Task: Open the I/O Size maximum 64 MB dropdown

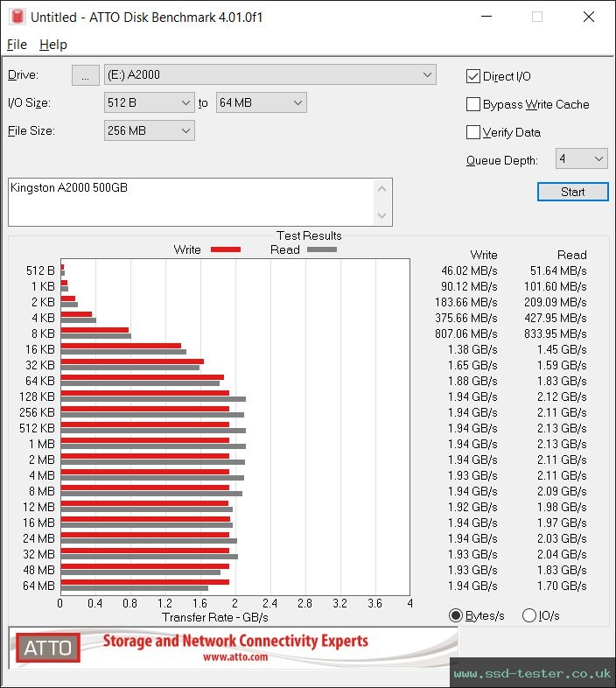Action: (x=261, y=102)
